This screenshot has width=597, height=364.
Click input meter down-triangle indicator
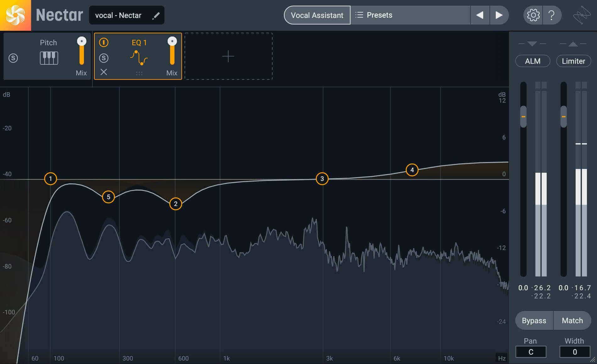(532, 44)
